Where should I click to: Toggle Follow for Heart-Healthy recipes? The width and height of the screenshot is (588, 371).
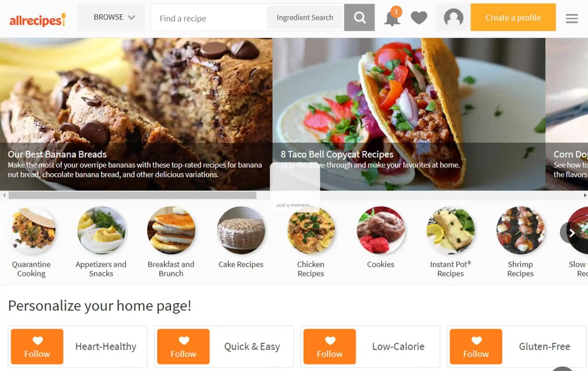37,346
